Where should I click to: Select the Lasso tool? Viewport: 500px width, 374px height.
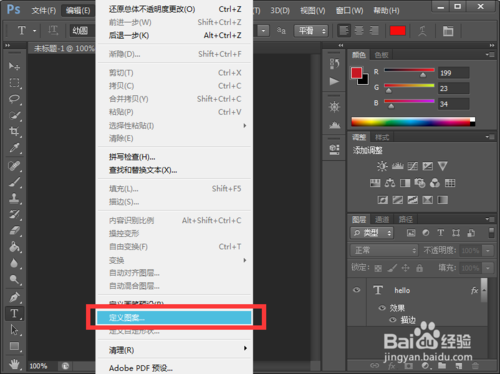tap(14, 99)
